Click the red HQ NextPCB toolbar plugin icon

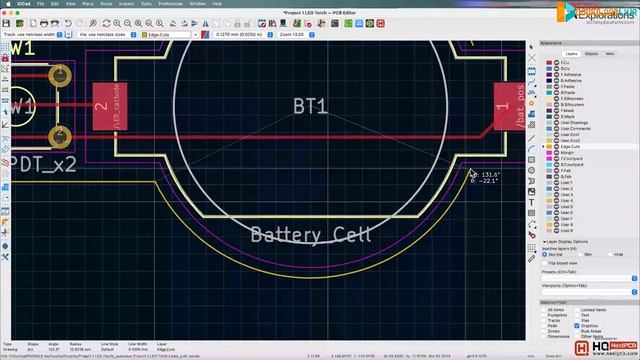pyautogui.click(x=380, y=24)
